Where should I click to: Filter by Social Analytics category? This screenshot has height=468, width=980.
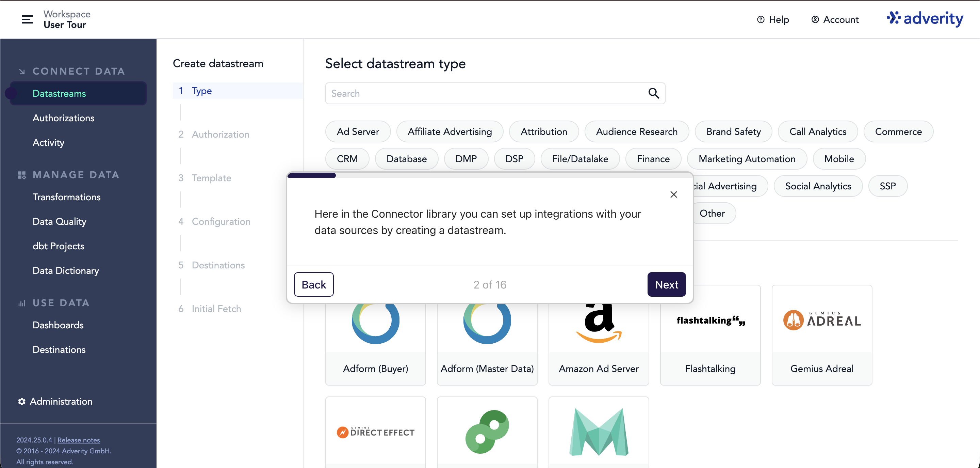tap(818, 186)
